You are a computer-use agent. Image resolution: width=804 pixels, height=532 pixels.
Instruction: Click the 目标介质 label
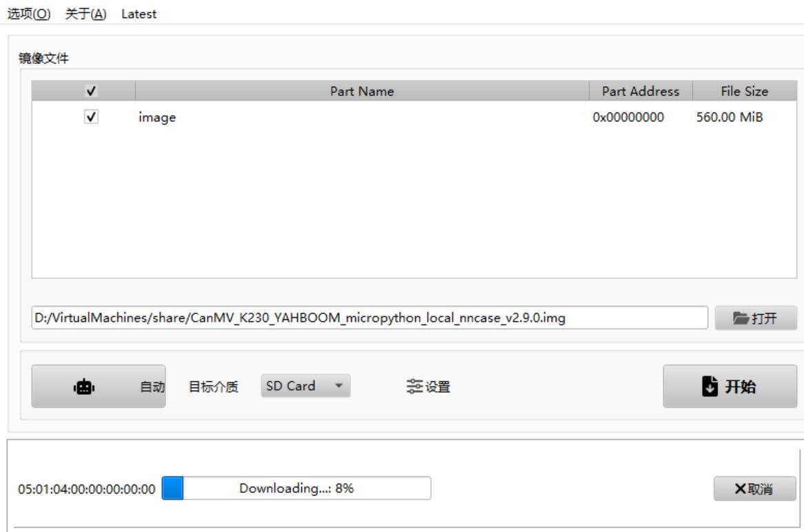[x=214, y=387]
